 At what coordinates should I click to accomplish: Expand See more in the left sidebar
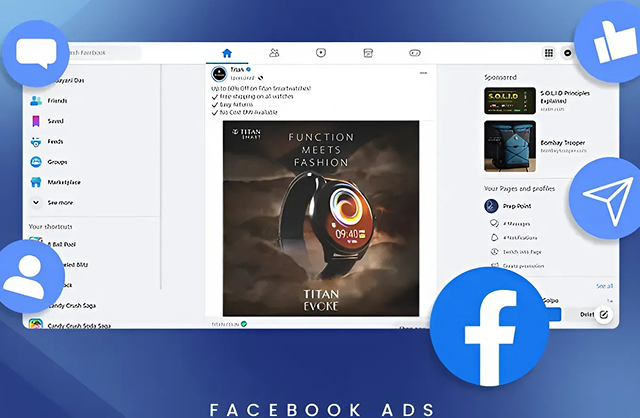52,202
